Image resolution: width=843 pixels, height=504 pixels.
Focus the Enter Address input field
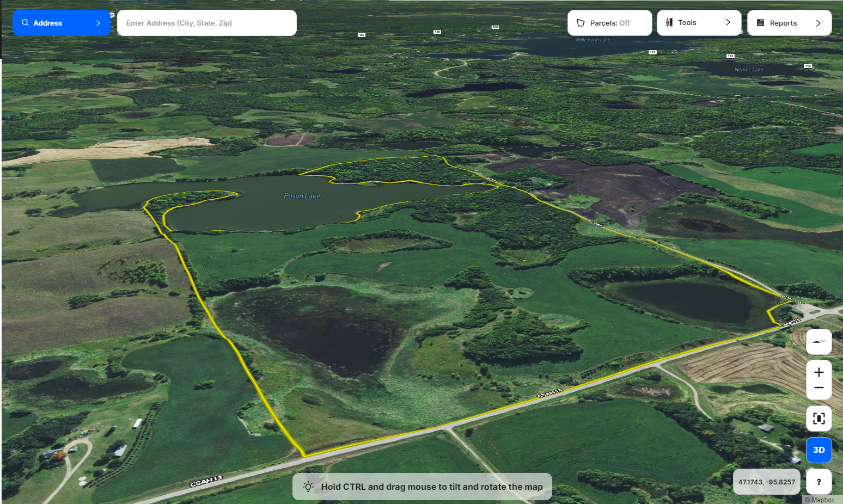207,23
